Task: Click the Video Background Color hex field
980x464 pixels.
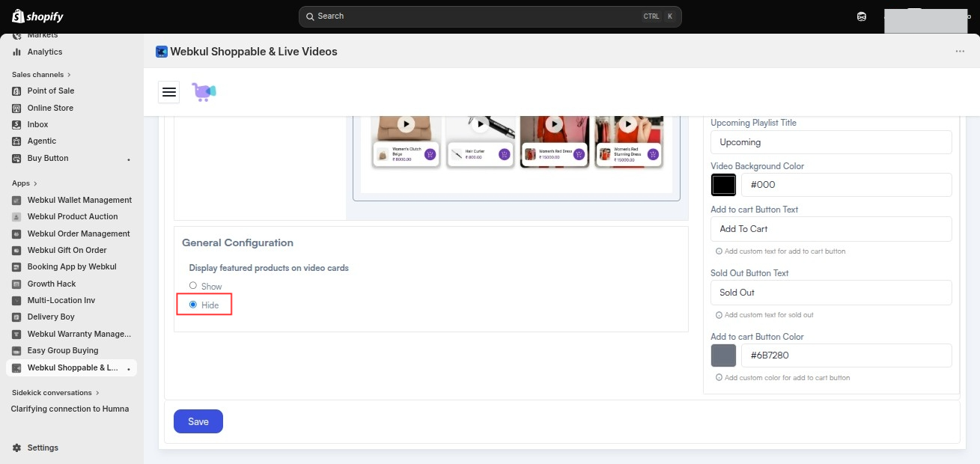Action: 847,185
